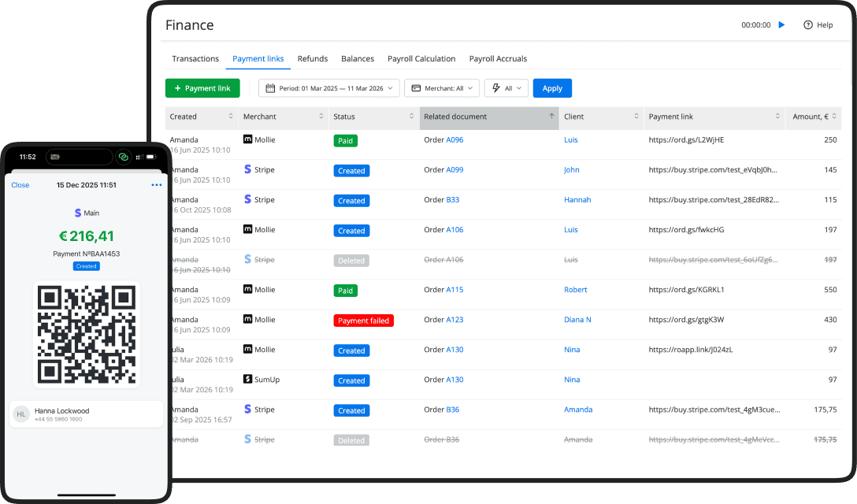
Task: Open the lightning All status dropdown
Action: (x=506, y=88)
